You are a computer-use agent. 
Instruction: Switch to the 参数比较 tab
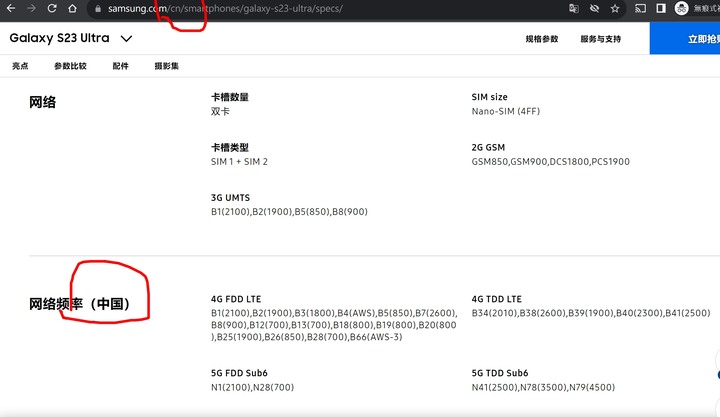[x=70, y=66]
